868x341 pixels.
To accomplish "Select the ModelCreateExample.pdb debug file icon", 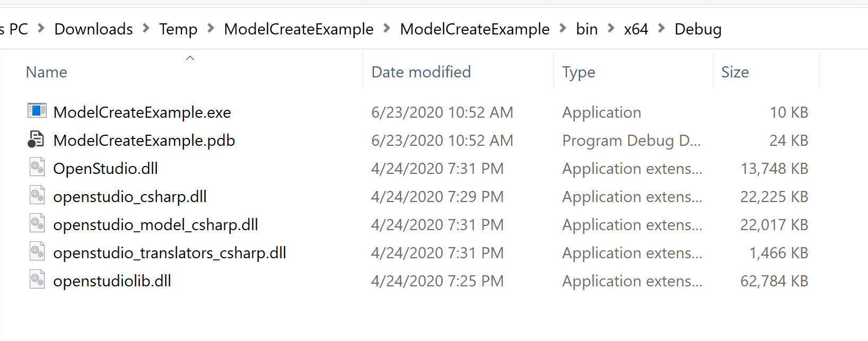I will pyautogui.click(x=37, y=139).
